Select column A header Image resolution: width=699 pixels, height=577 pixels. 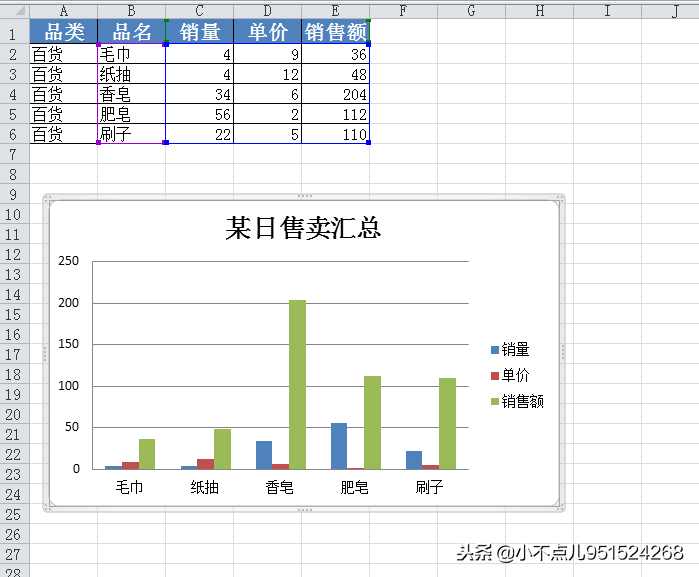(x=63, y=10)
